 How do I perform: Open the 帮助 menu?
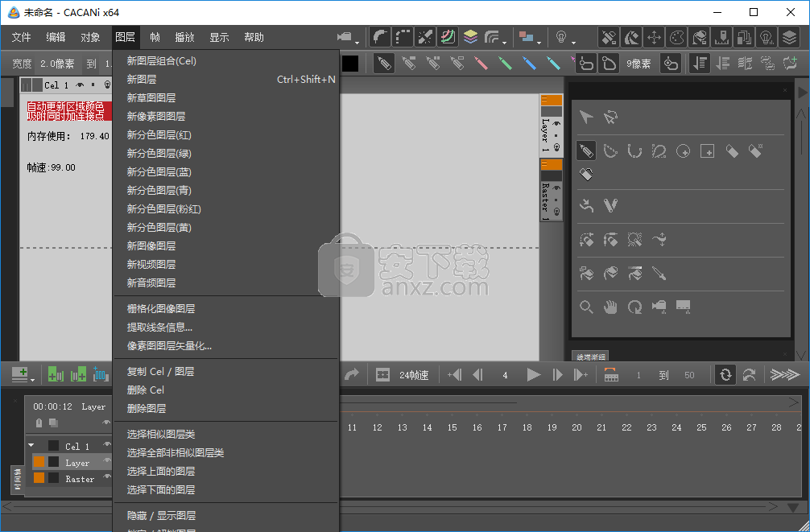[254, 37]
